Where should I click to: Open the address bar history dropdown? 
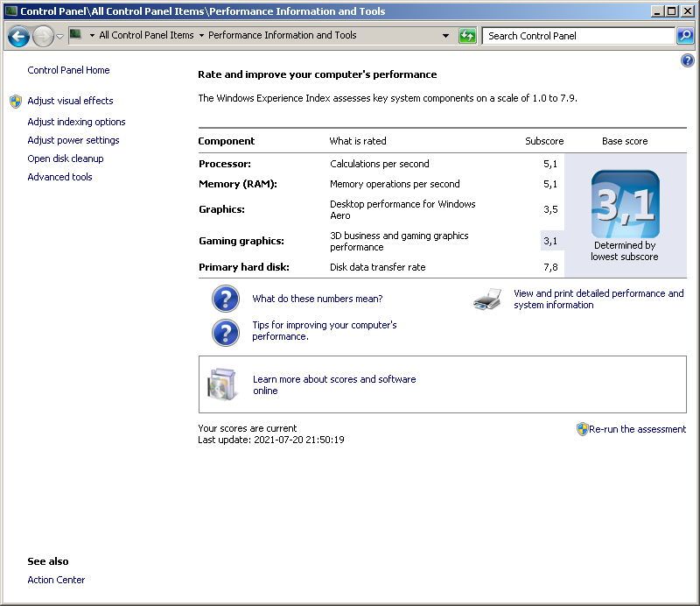coord(445,36)
